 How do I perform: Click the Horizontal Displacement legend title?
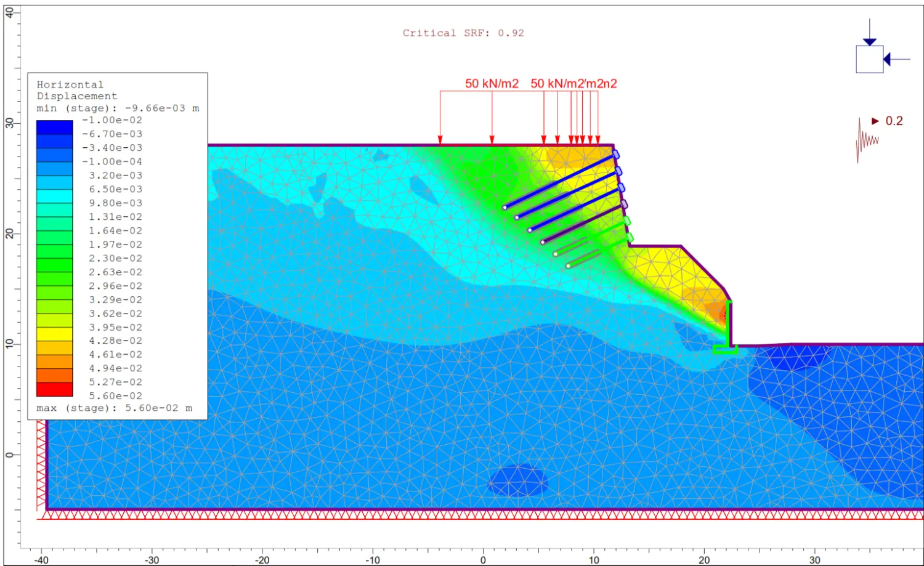click(76, 91)
